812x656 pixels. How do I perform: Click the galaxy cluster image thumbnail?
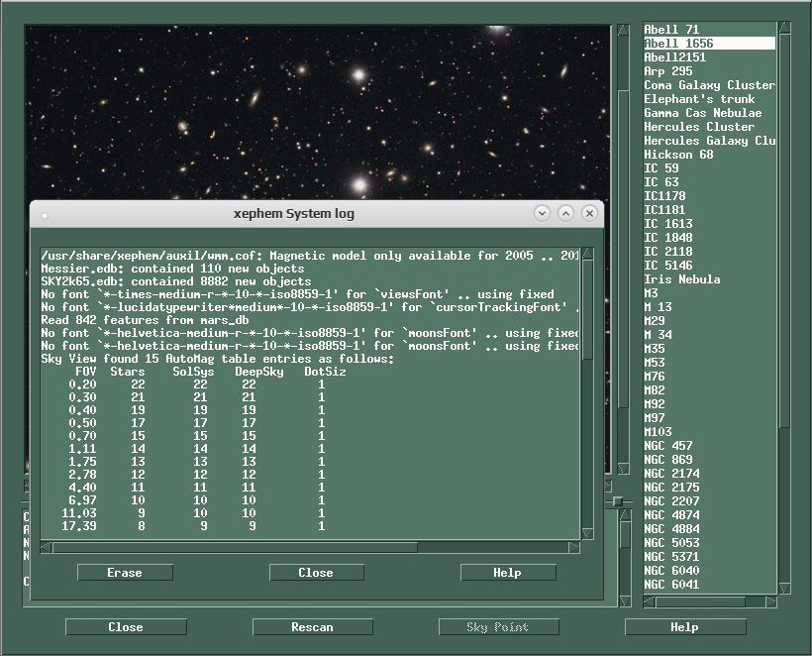click(x=318, y=112)
